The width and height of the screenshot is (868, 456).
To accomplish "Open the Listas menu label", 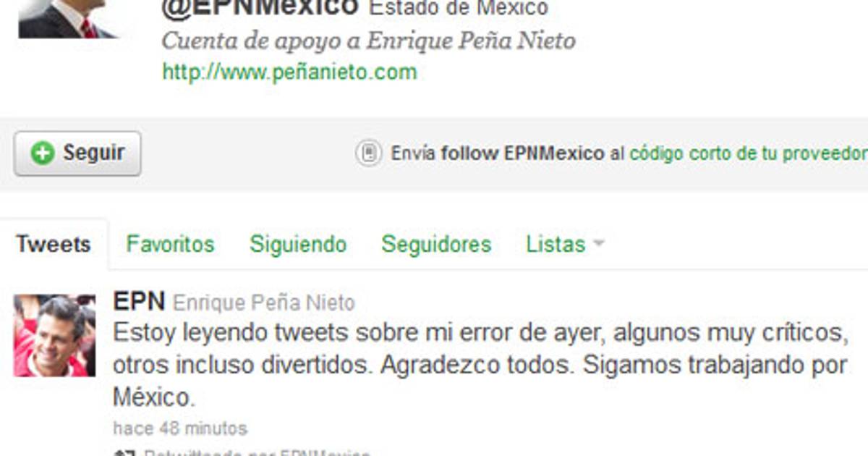I will [x=556, y=244].
